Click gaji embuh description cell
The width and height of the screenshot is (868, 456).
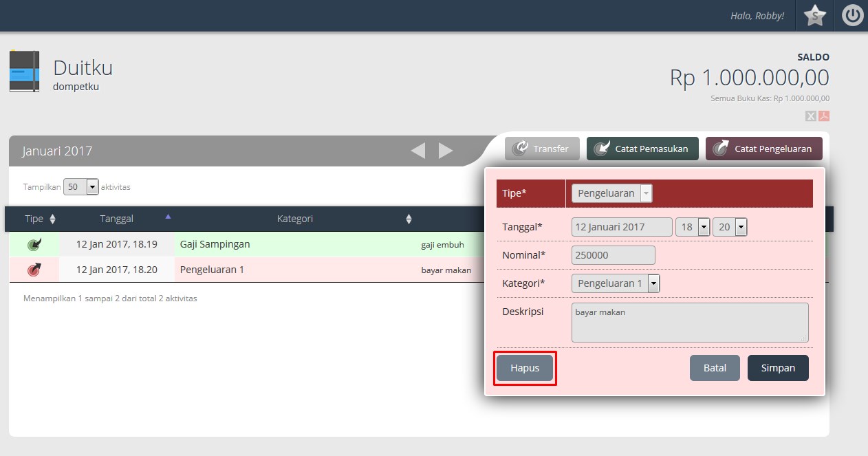443,245
